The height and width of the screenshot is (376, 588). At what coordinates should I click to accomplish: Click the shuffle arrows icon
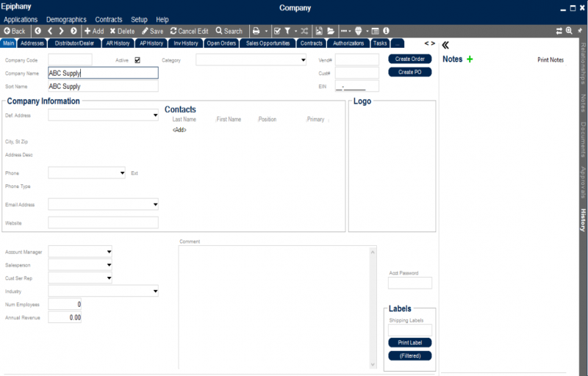point(304,31)
